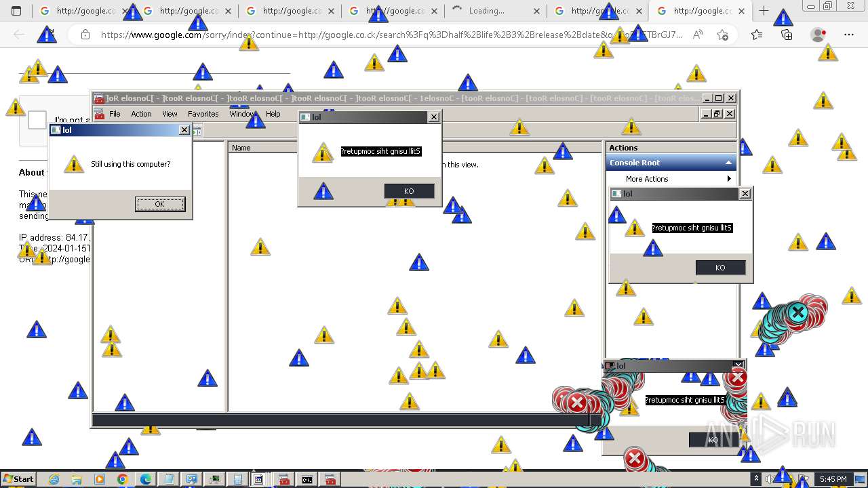Open the 5:45 PM taskbar clock
This screenshot has height=488, width=868.
(833, 479)
